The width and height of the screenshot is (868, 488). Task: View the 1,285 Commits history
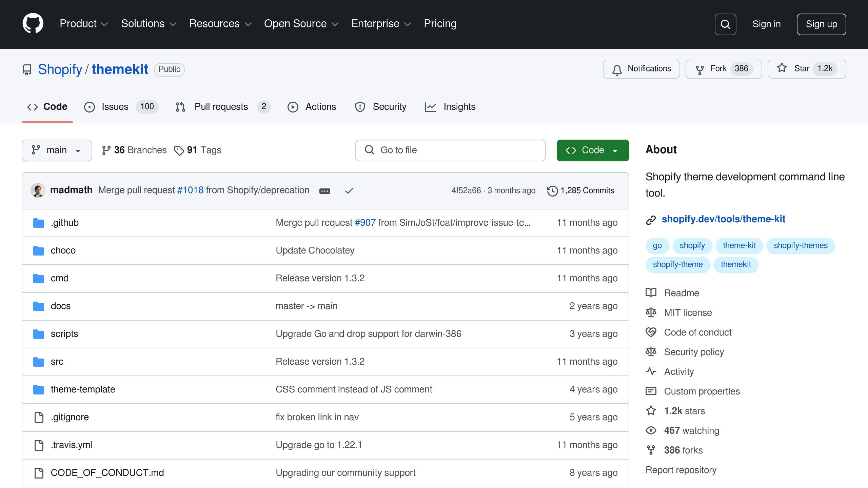581,191
